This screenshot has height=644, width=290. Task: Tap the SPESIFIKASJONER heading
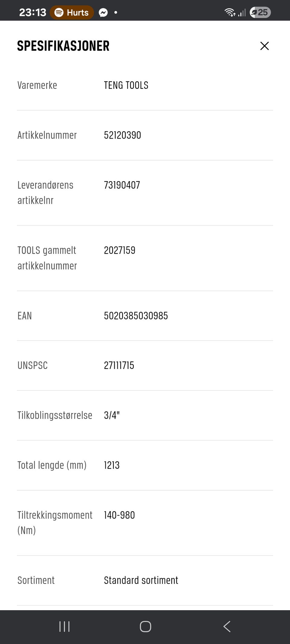(x=63, y=46)
